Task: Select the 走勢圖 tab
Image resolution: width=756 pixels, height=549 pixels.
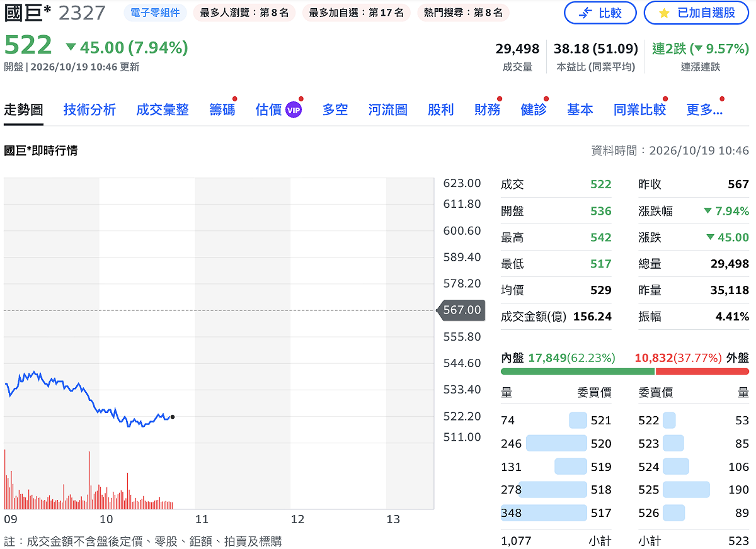Action: (23, 110)
